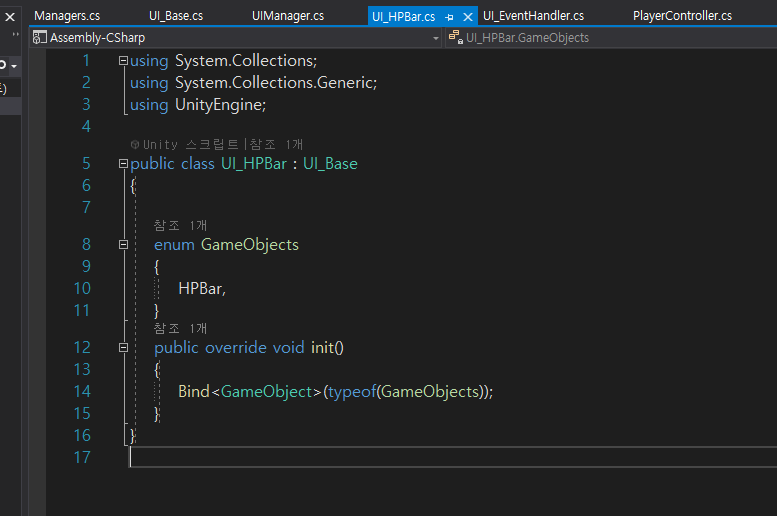This screenshot has height=516, width=777.
Task: Open references CodeLens above init method
Action: [180, 329]
